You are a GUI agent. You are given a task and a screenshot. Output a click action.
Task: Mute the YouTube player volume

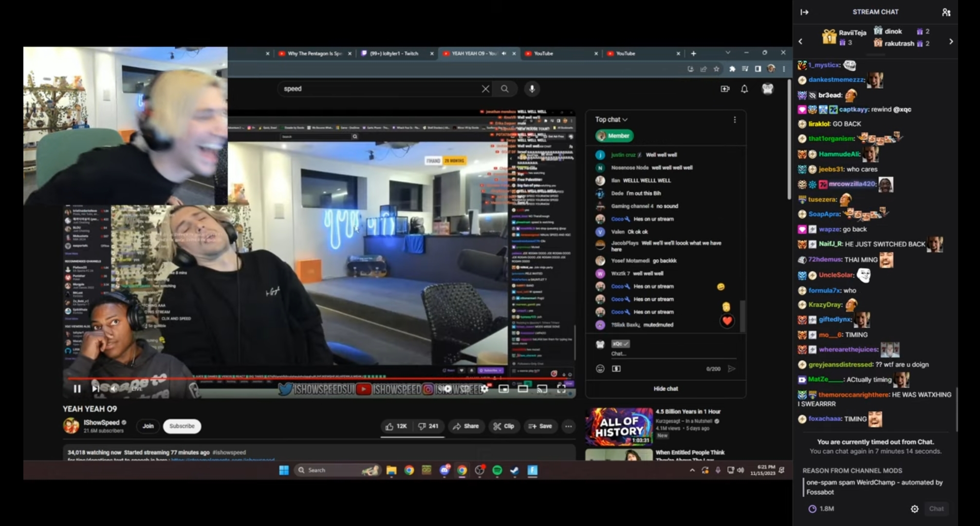(113, 389)
